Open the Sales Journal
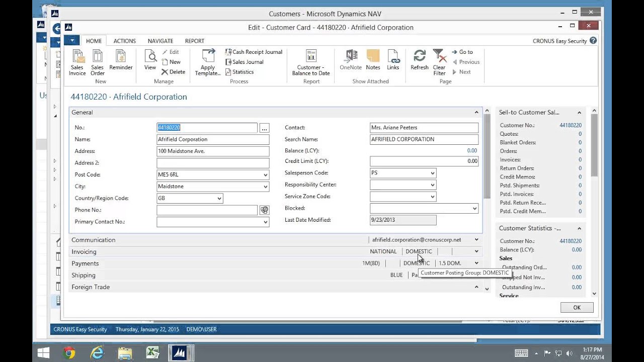Viewport: 644px width, 362px height. [244, 62]
